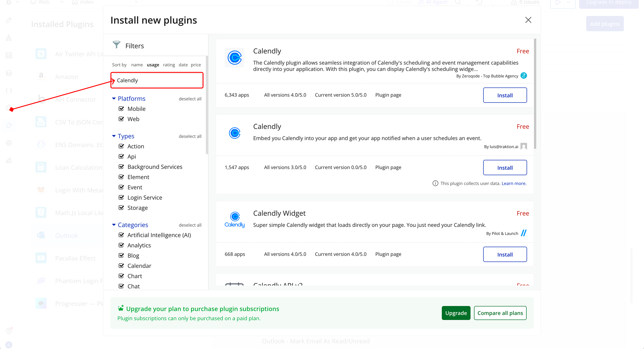Open the Learn more link
Image resolution: width=644 pixels, height=349 pixels.
[x=514, y=183]
